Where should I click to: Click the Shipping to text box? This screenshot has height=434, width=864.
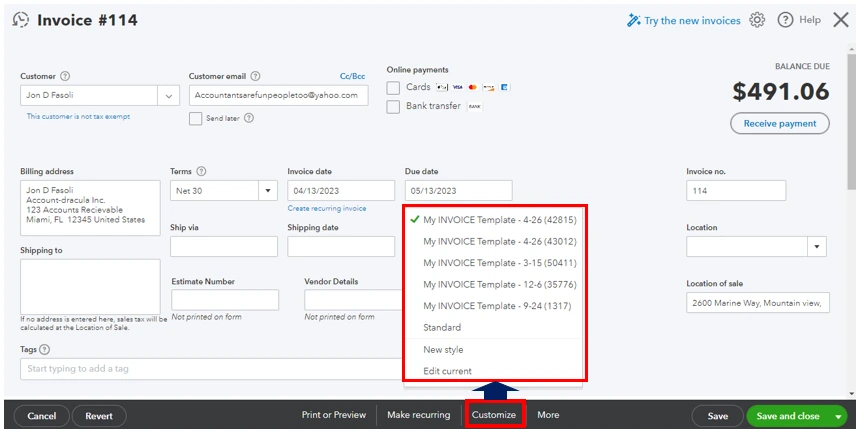[x=90, y=287]
